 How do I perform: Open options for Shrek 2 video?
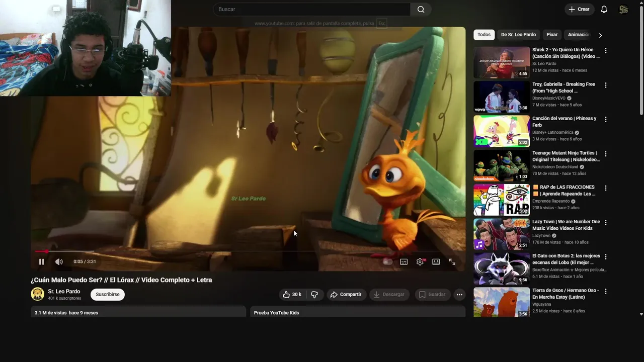(x=606, y=51)
